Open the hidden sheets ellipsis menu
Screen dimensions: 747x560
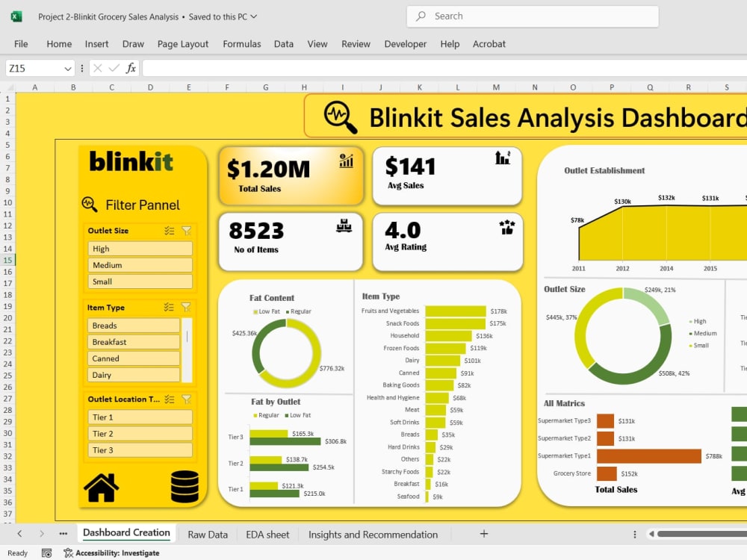(63, 534)
